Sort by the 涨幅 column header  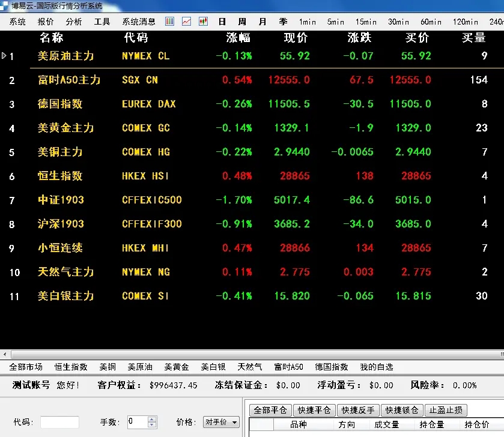[x=238, y=38]
